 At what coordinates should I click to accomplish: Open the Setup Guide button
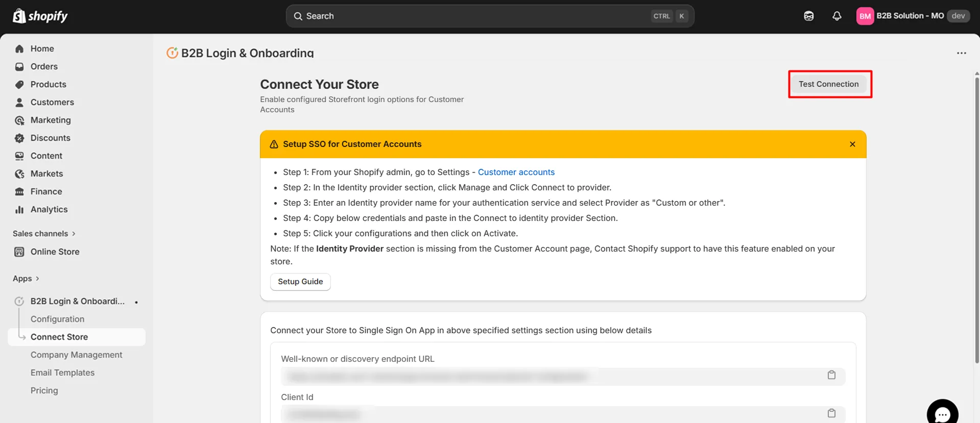(x=300, y=282)
